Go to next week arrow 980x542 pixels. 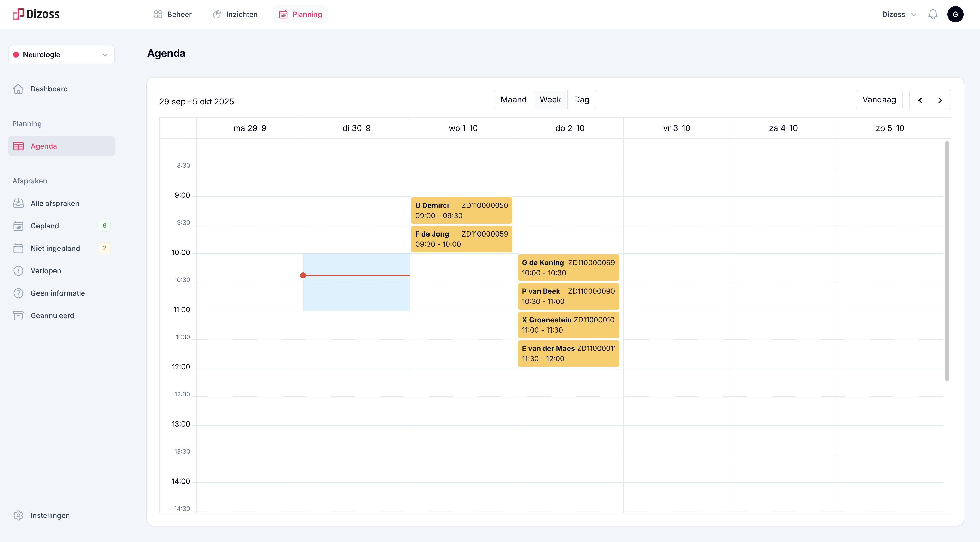click(940, 100)
